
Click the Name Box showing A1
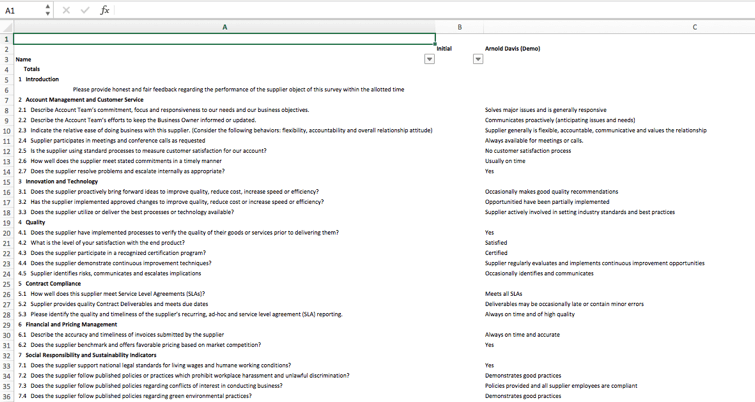(x=23, y=10)
